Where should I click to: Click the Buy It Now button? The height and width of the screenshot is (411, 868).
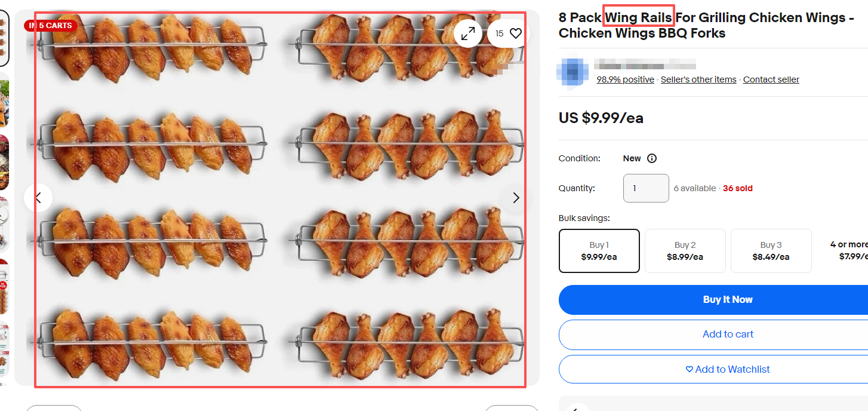point(728,299)
